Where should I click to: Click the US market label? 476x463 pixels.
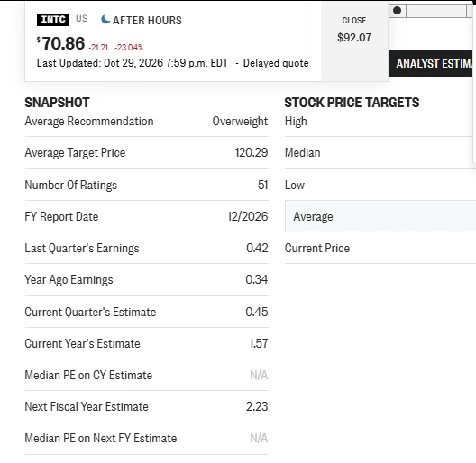pos(82,19)
